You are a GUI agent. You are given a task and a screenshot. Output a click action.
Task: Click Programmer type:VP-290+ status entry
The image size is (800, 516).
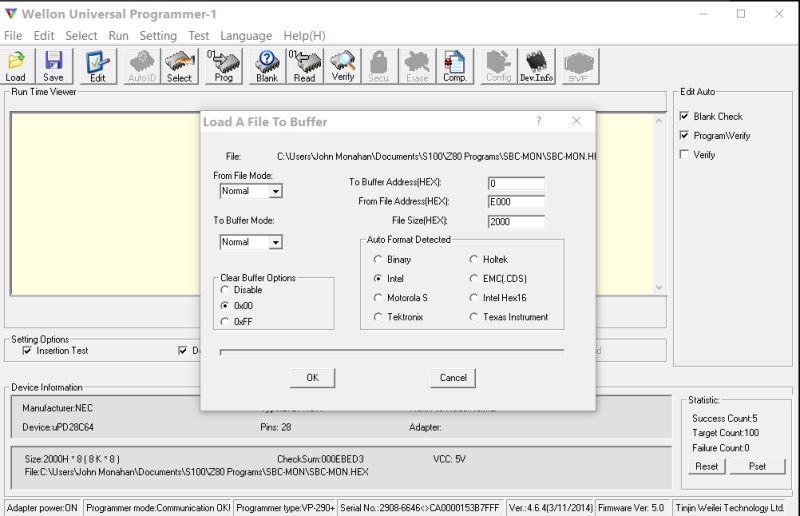285,508
